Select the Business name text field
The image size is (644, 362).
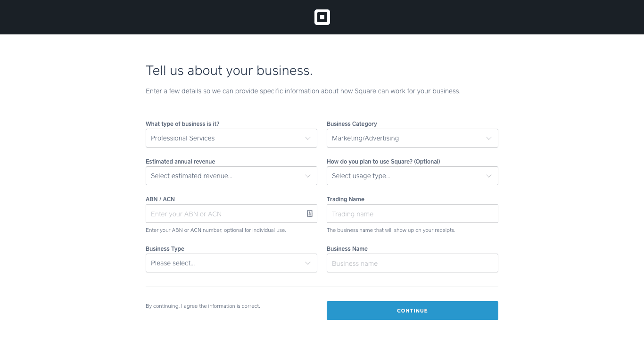tap(412, 263)
